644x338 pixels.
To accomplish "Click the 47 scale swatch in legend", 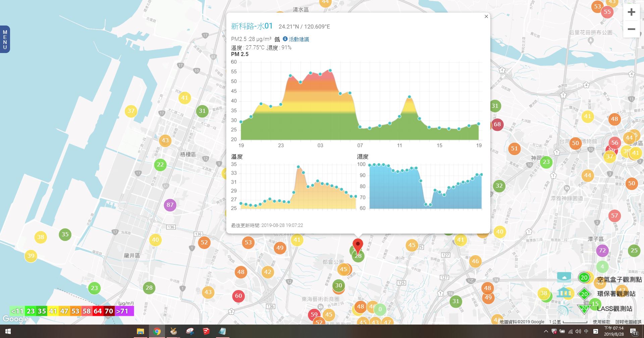I will [x=64, y=311].
